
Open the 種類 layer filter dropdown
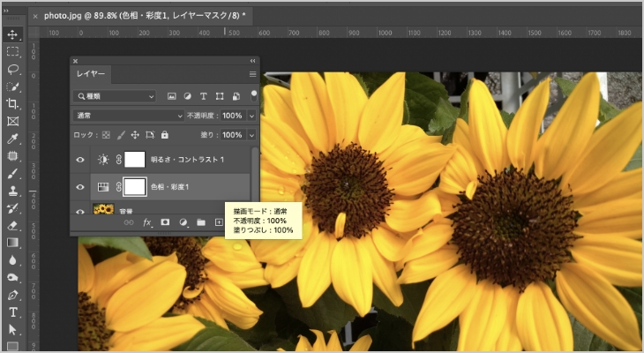coord(115,96)
